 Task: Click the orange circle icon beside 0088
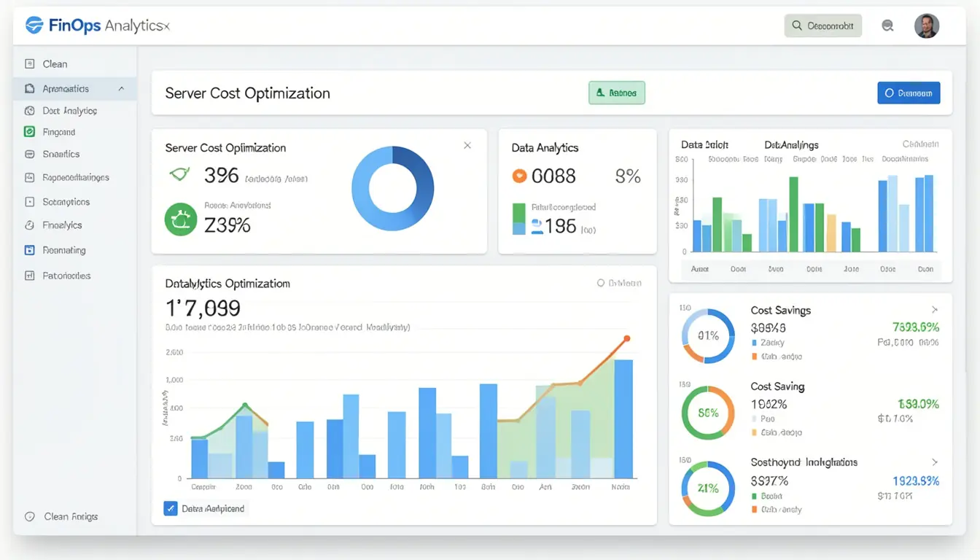click(x=519, y=176)
